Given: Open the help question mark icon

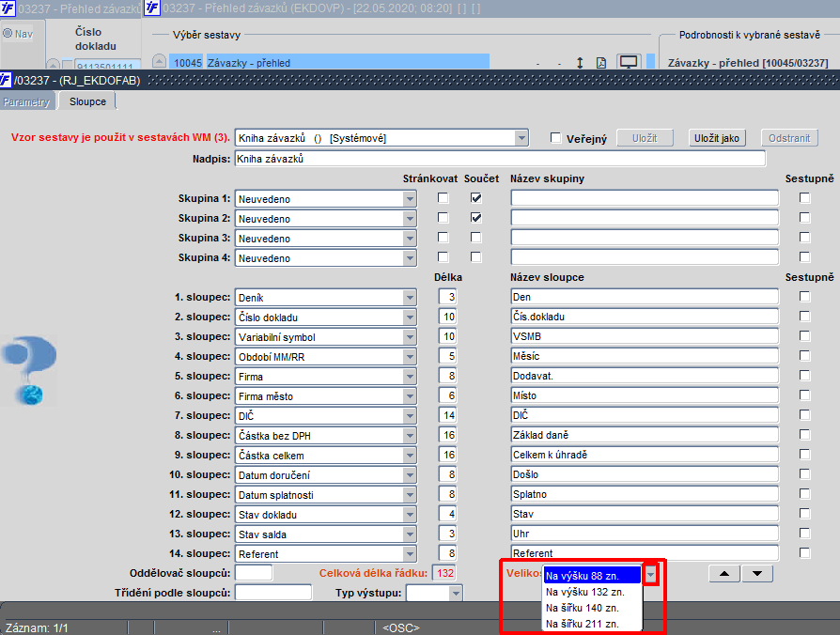Looking at the screenshot, I should pyautogui.click(x=29, y=370).
